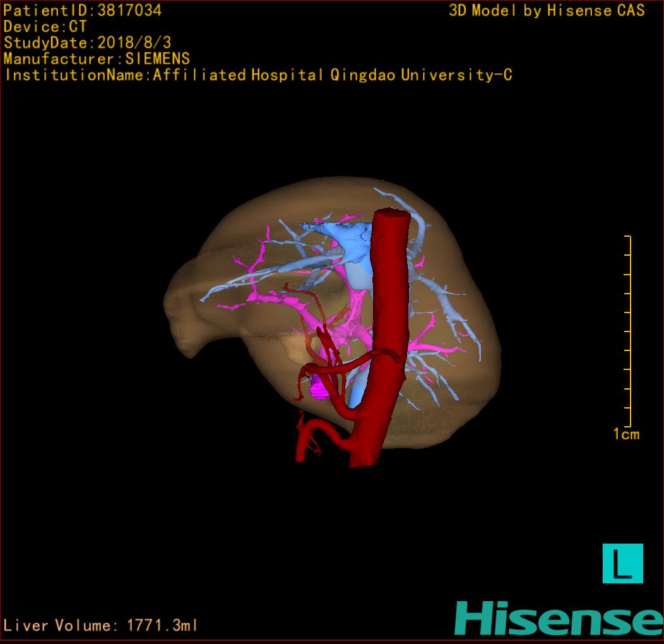Screen dimensions: 664x644
Task: Click the Device:CT label
Action: 45,27
